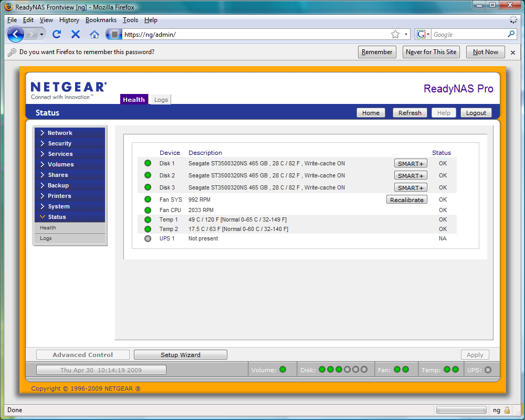Click the status bar progress indicator
Screen dimensions: 525x420
pos(461,410)
